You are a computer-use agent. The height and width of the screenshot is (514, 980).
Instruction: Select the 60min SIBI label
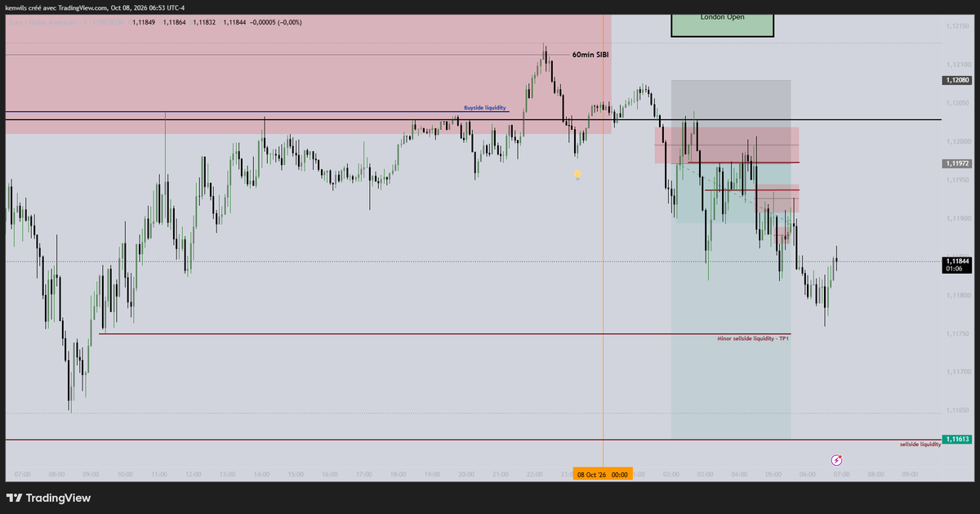(x=590, y=55)
